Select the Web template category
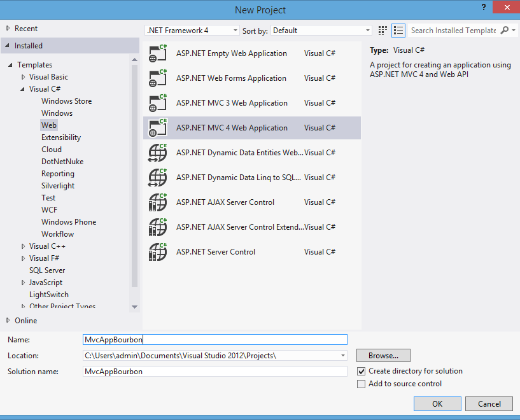Image resolution: width=520 pixels, height=420 pixels. [x=49, y=125]
